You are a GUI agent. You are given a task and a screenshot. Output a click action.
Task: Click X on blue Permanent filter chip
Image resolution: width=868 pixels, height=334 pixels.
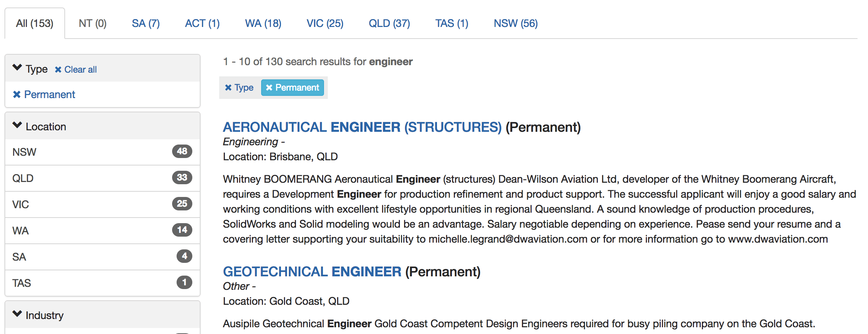coord(269,88)
